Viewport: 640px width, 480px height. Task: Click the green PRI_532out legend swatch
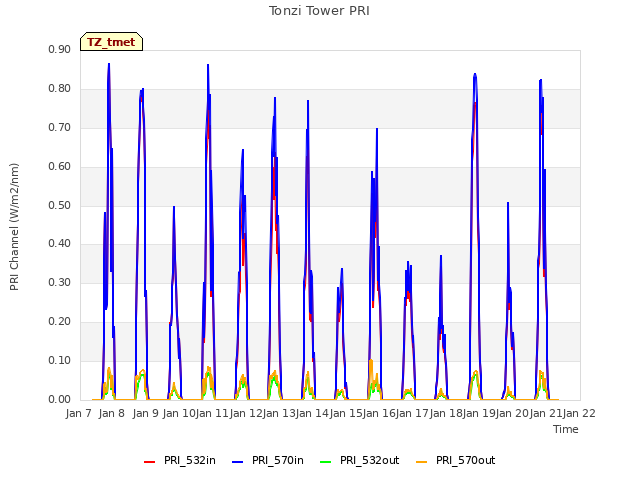[326, 462]
